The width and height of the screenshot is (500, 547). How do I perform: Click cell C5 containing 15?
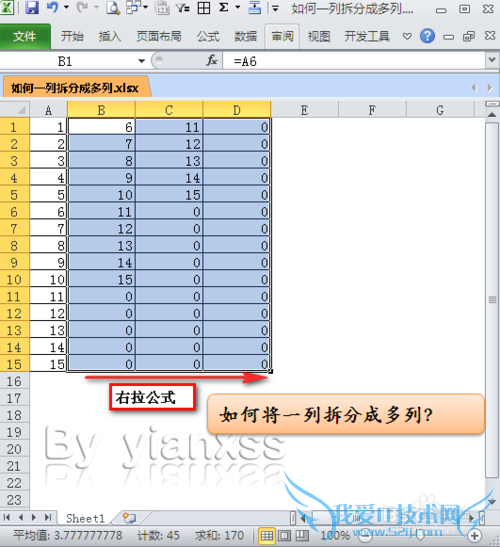(169, 195)
